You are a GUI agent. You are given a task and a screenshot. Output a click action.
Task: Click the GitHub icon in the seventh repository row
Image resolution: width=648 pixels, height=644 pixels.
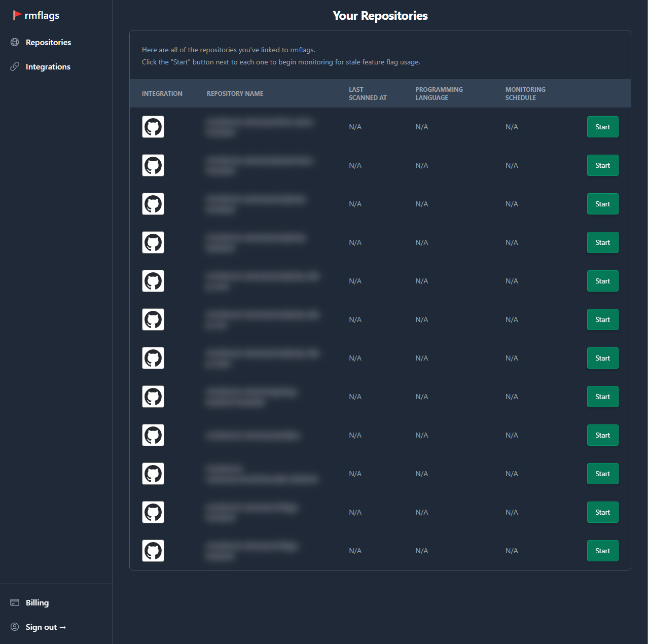click(x=153, y=358)
